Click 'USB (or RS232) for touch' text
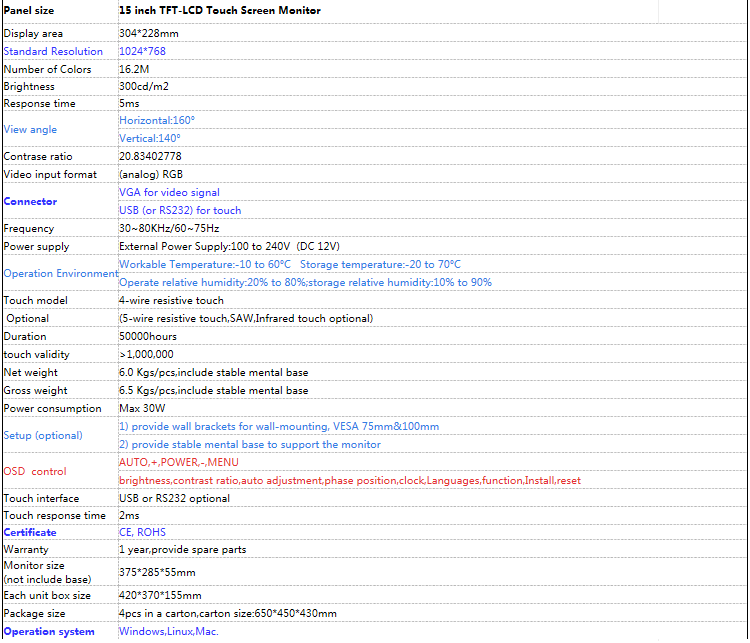The image size is (750, 643). [x=180, y=211]
